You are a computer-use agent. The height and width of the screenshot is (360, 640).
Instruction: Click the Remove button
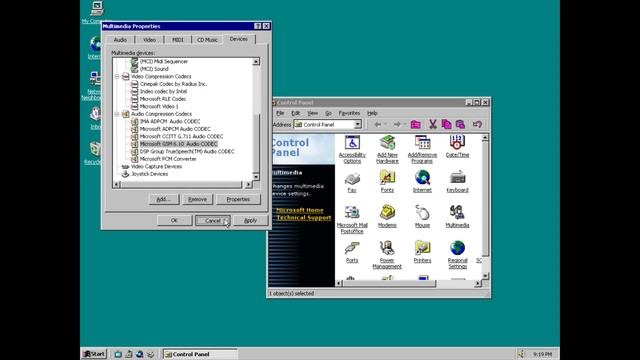point(198,199)
